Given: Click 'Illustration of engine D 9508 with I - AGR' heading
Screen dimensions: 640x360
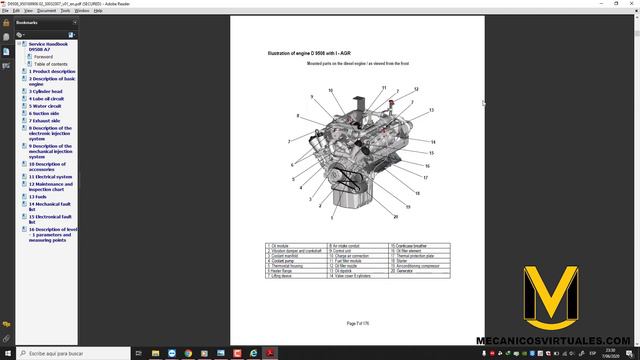Looking at the screenshot, I should 309,53.
